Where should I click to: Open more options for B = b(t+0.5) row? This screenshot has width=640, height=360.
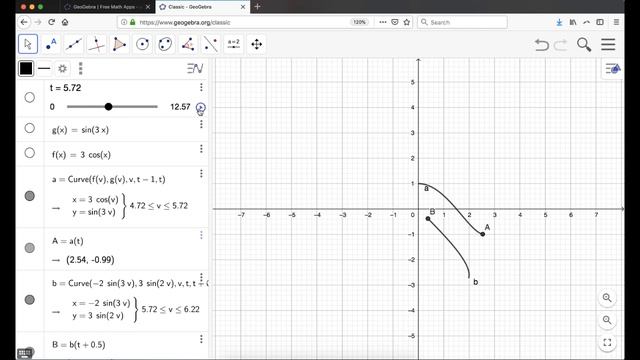201,339
